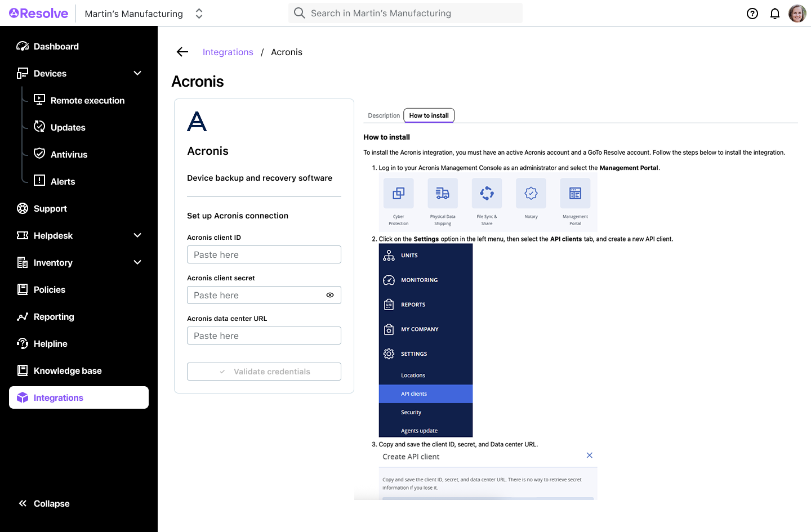Click the Integrations breadcrumb link
This screenshot has width=811, height=532.
click(x=228, y=52)
